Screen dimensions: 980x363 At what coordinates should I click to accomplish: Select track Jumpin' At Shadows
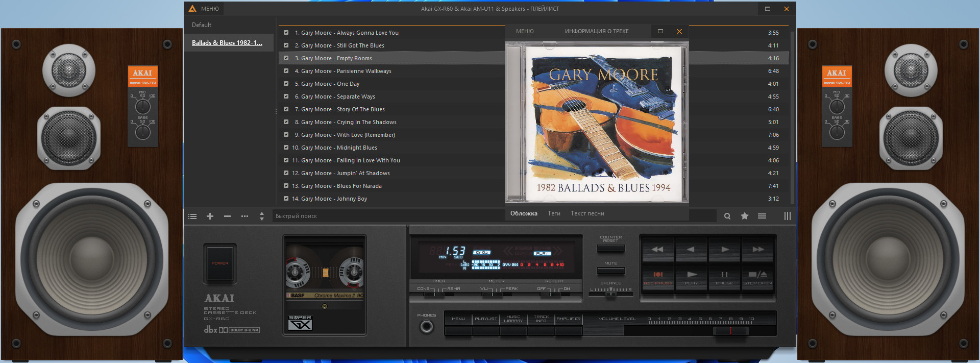click(x=533, y=173)
